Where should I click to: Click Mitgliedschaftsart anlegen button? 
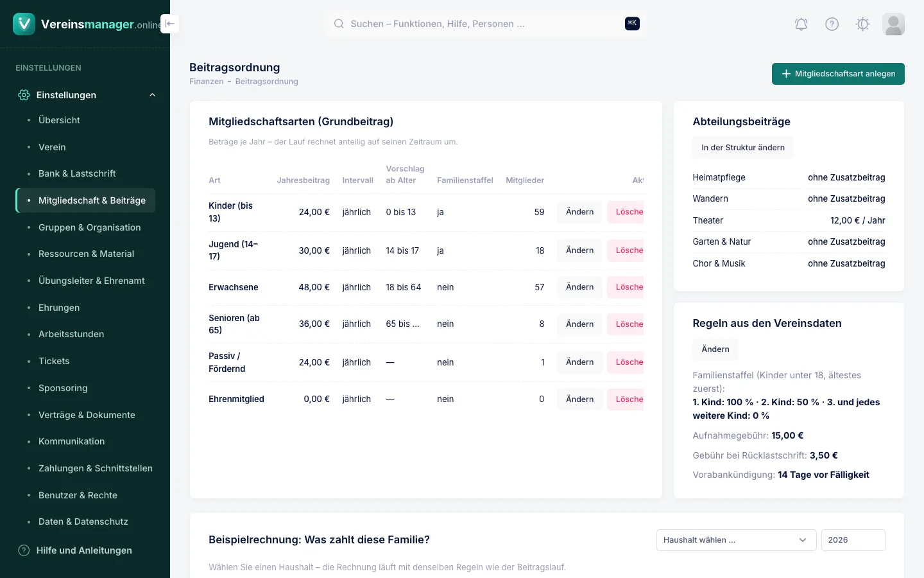pyautogui.click(x=838, y=74)
